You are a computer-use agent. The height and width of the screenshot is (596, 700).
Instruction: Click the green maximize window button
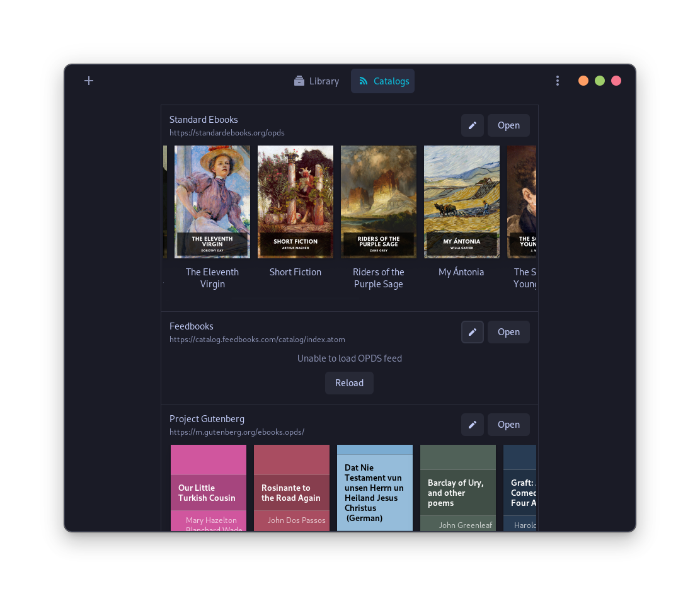600,81
